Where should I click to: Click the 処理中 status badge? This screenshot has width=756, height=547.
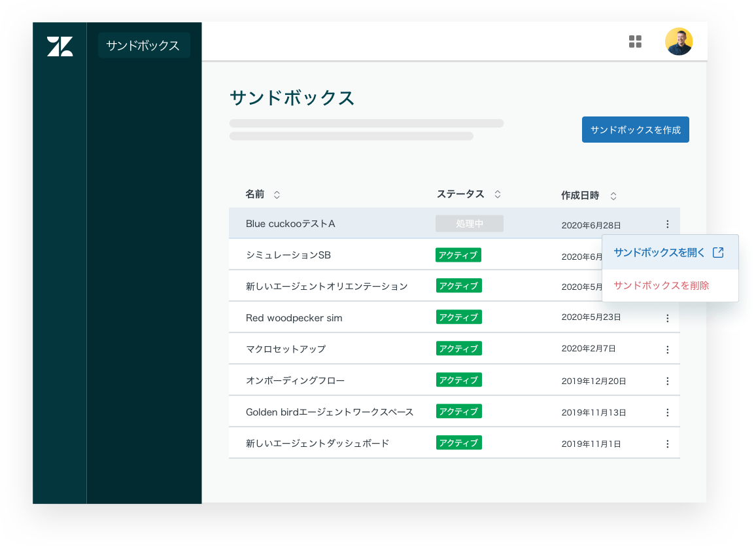(x=469, y=224)
